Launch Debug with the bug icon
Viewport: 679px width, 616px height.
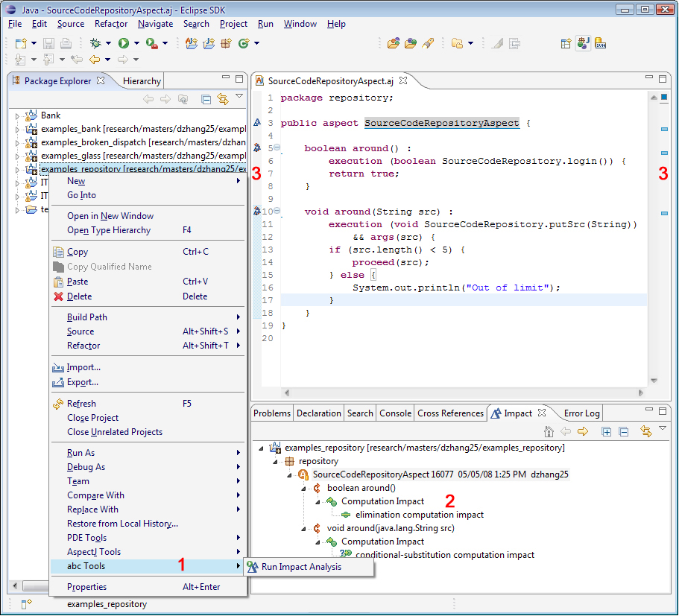click(x=95, y=43)
